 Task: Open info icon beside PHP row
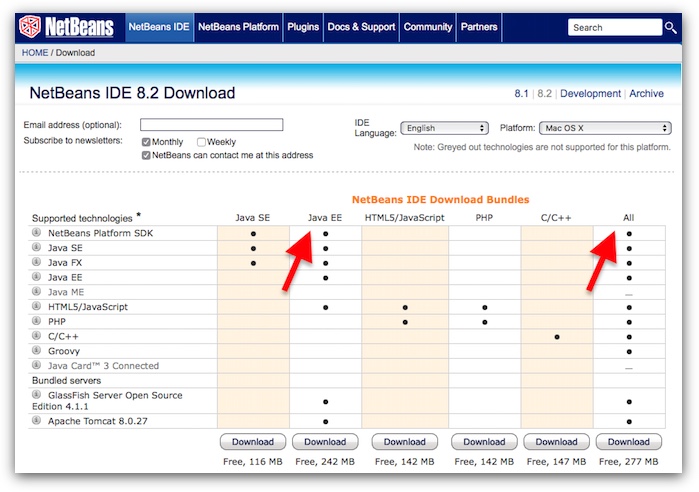point(37,320)
